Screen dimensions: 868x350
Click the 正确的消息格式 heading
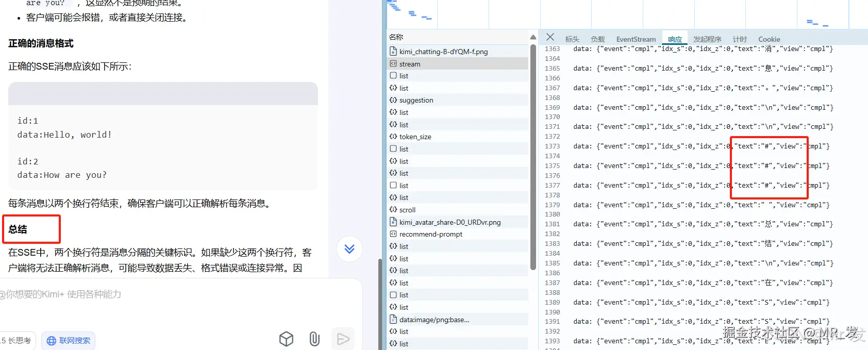41,43
